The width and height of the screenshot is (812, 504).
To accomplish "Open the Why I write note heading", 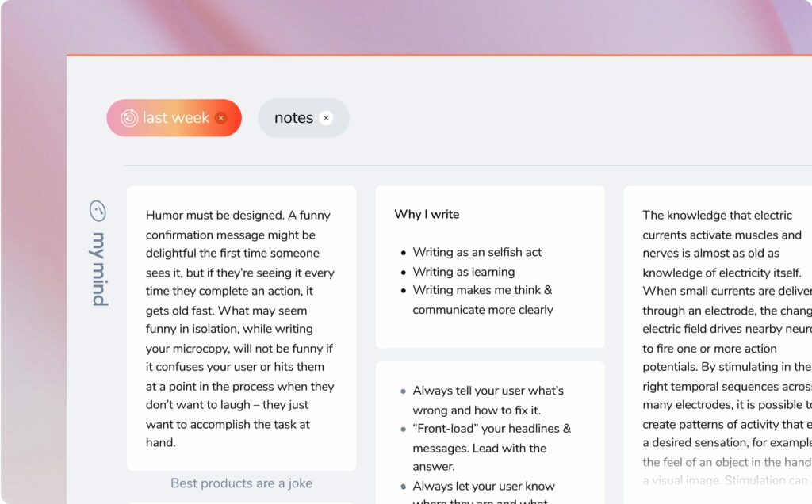I will [x=427, y=214].
